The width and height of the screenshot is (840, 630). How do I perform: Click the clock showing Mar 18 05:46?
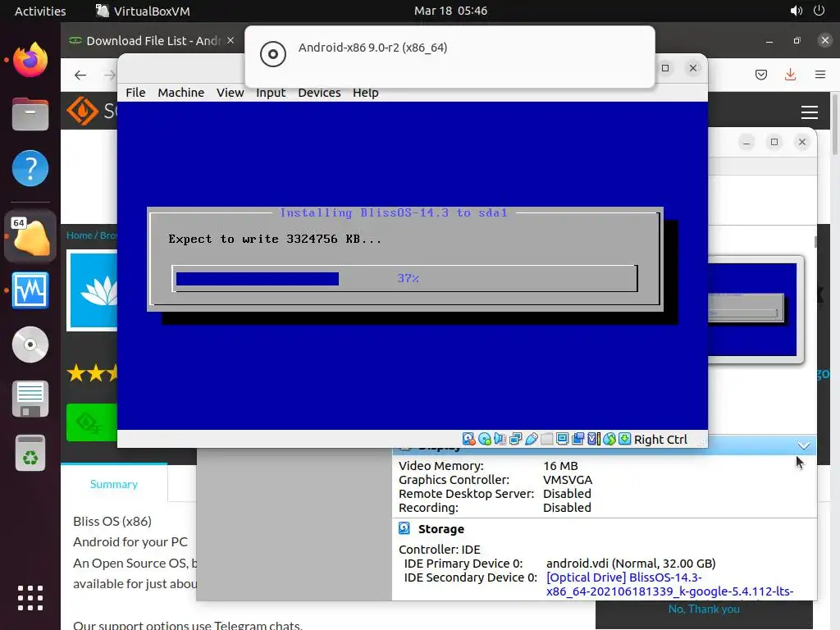450,11
